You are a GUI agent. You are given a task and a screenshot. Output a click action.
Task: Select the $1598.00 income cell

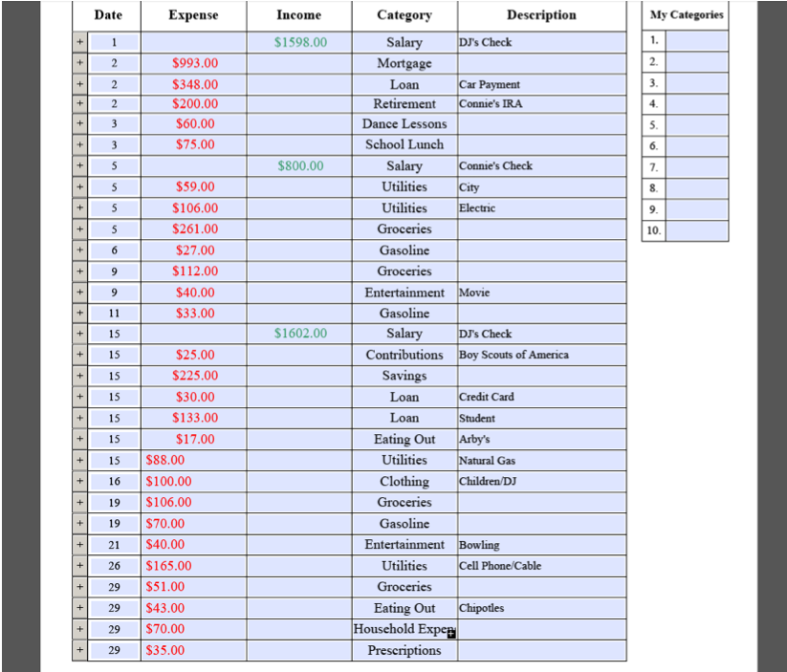(x=298, y=42)
